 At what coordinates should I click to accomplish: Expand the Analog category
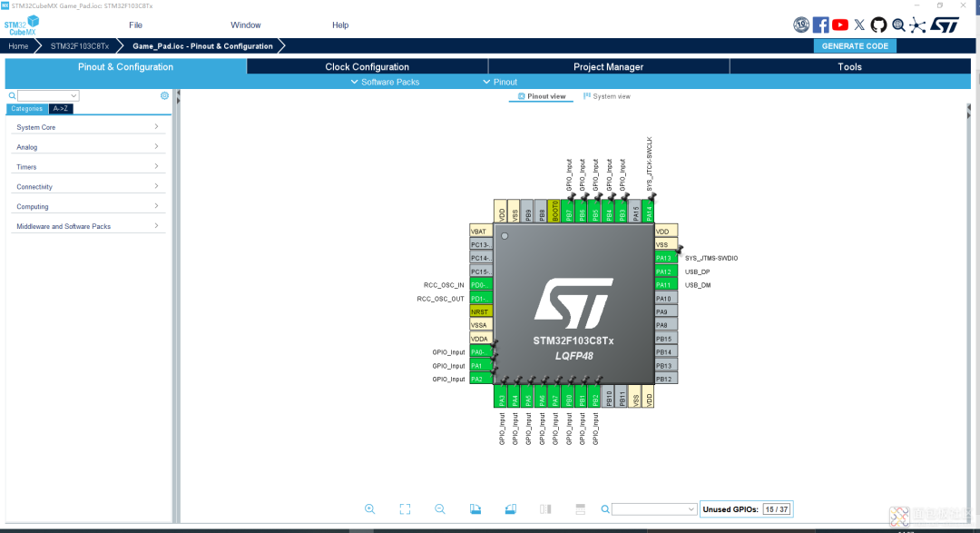click(x=87, y=147)
